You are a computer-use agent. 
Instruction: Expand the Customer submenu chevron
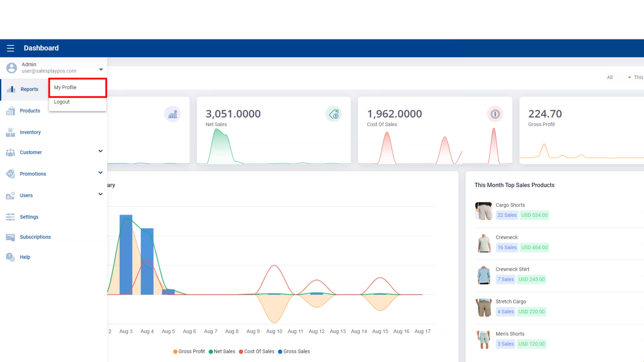pyautogui.click(x=100, y=151)
